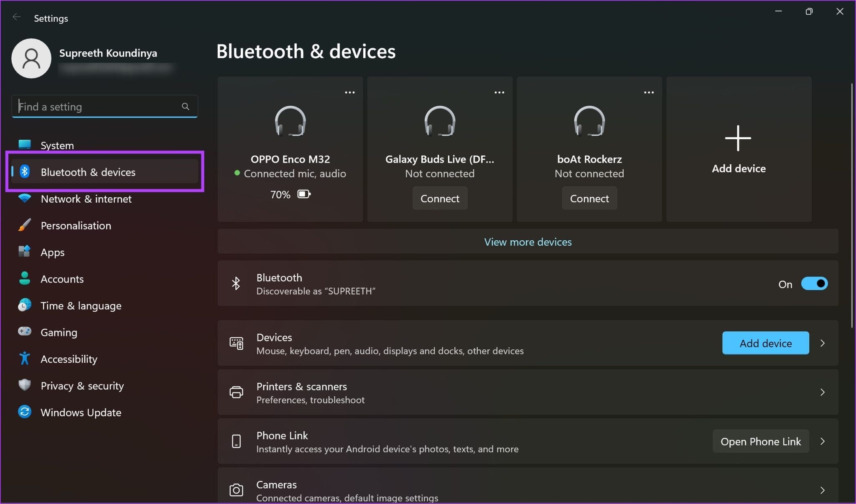Select Privacy & security in sidebar
Screen dimensions: 856x504
point(82,386)
